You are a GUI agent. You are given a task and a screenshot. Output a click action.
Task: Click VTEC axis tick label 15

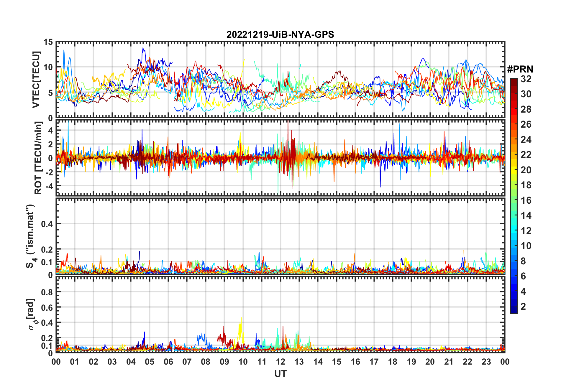click(x=48, y=42)
